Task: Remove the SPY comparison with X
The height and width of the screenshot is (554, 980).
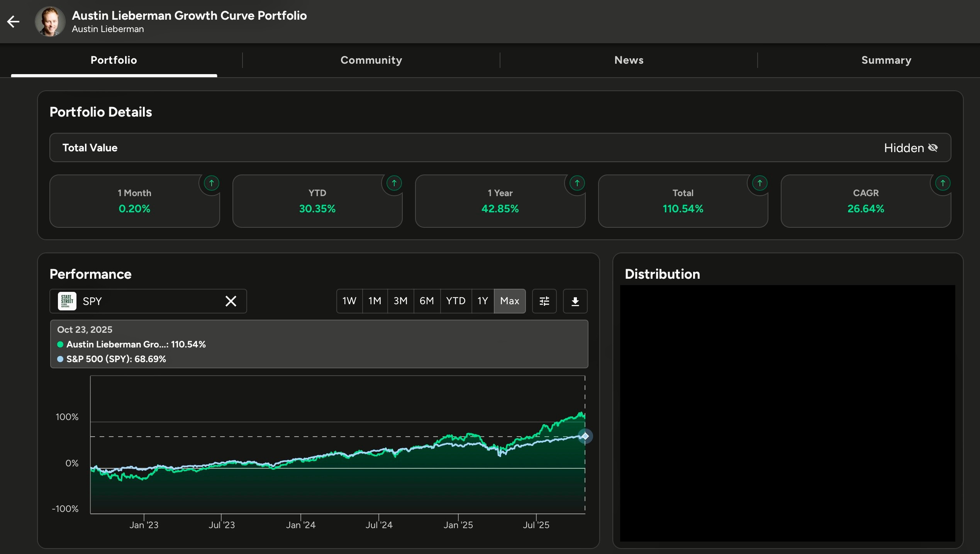Action: point(231,301)
